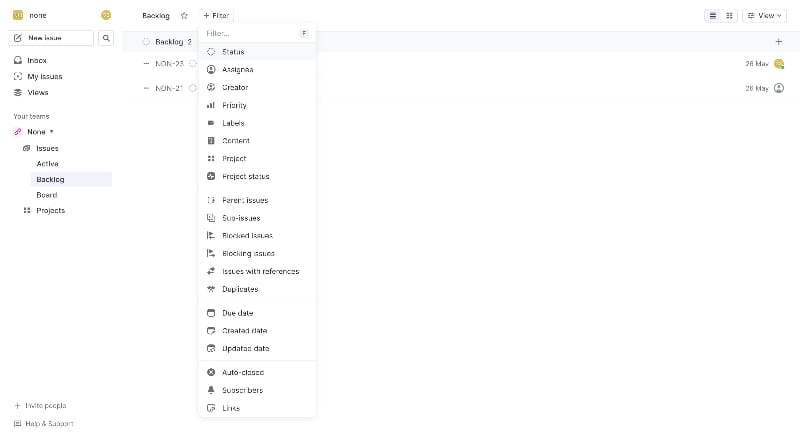The width and height of the screenshot is (800, 442).
Task: Click Your teams heading
Action: click(31, 116)
